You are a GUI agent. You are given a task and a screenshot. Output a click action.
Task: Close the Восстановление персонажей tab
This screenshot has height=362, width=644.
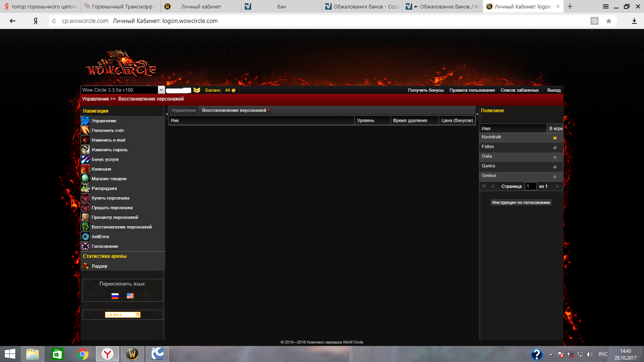[x=268, y=109]
